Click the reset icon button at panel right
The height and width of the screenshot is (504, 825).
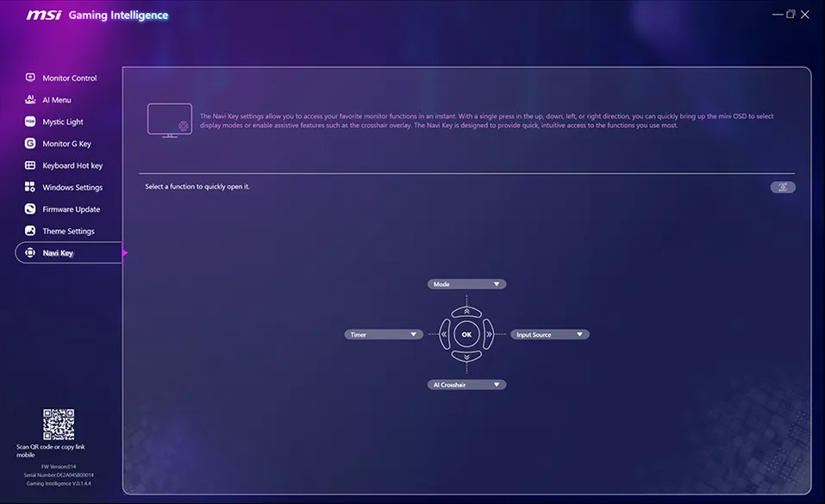pyautogui.click(x=783, y=187)
